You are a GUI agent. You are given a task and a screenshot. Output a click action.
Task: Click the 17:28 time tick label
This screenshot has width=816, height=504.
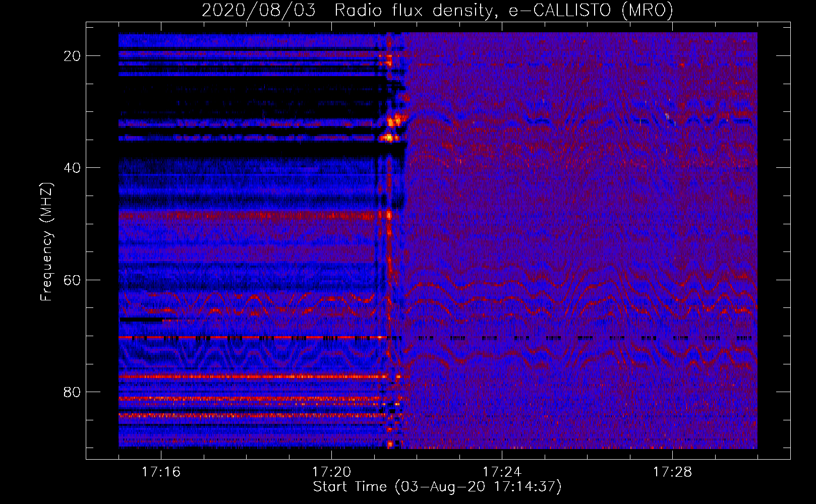coord(672,472)
